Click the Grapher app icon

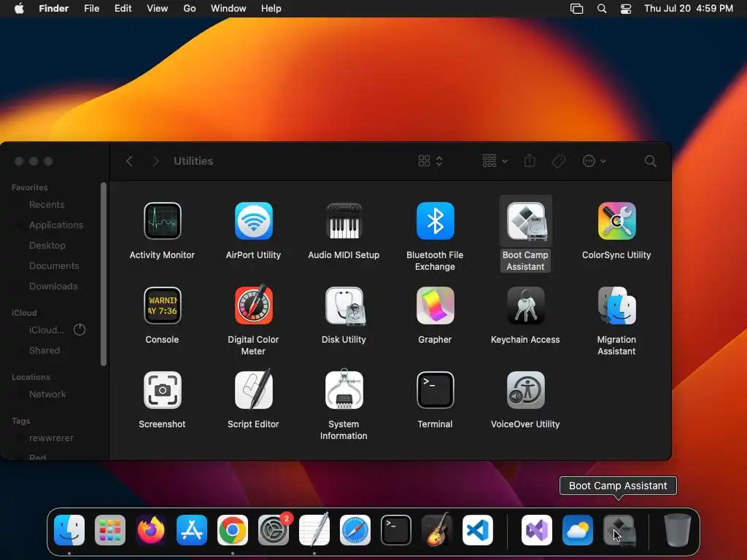(x=435, y=306)
